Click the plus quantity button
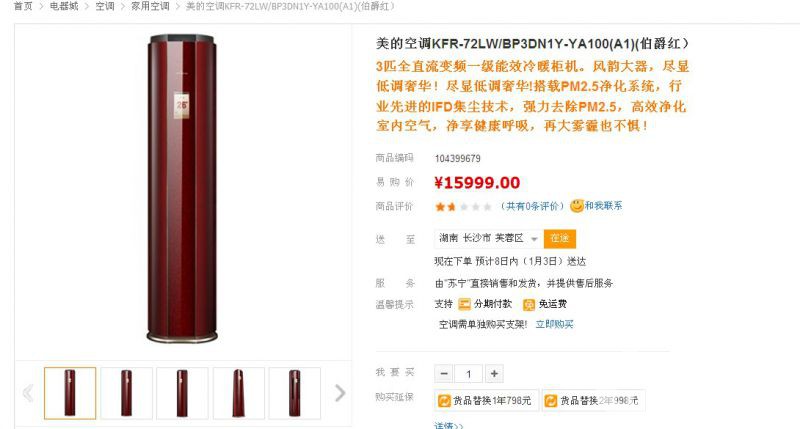This screenshot has height=429, width=800. click(x=494, y=374)
